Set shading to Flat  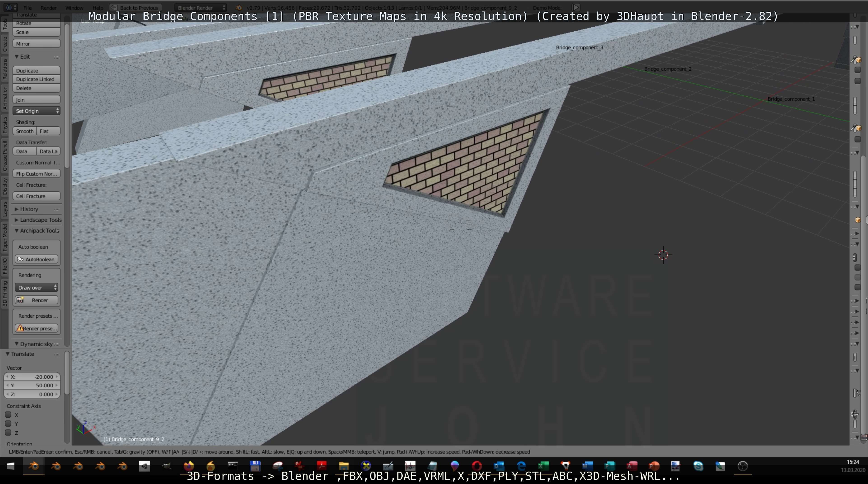point(48,131)
